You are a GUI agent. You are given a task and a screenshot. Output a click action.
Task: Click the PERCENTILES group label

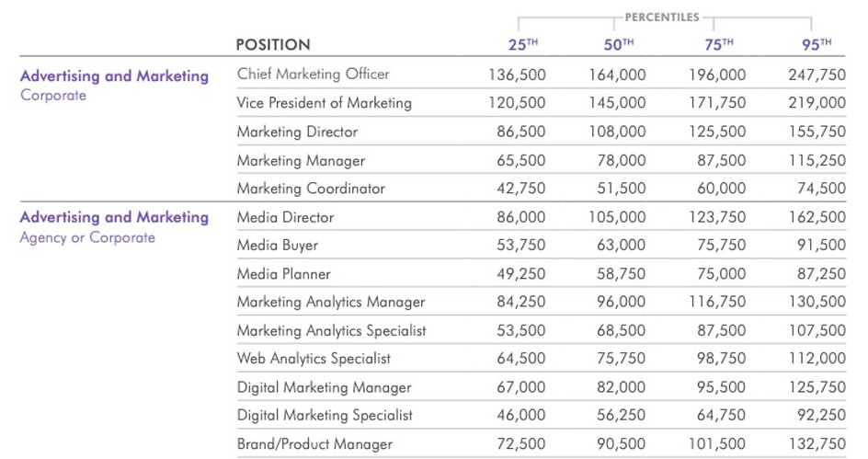[661, 17]
